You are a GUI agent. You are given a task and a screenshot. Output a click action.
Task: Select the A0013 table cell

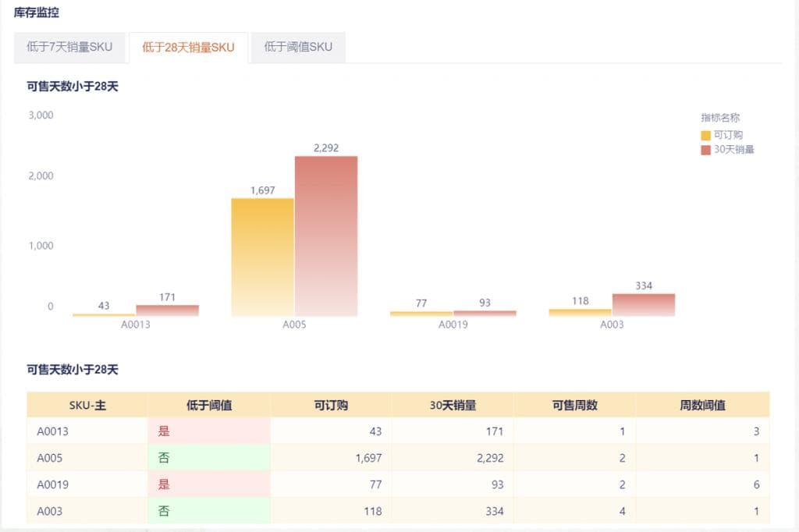[87, 431]
